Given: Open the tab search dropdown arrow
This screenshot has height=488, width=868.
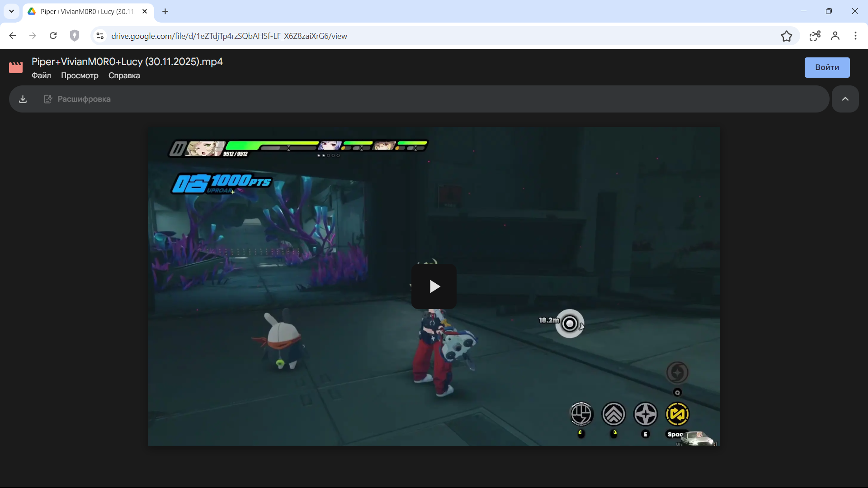Looking at the screenshot, I should pyautogui.click(x=11, y=11).
